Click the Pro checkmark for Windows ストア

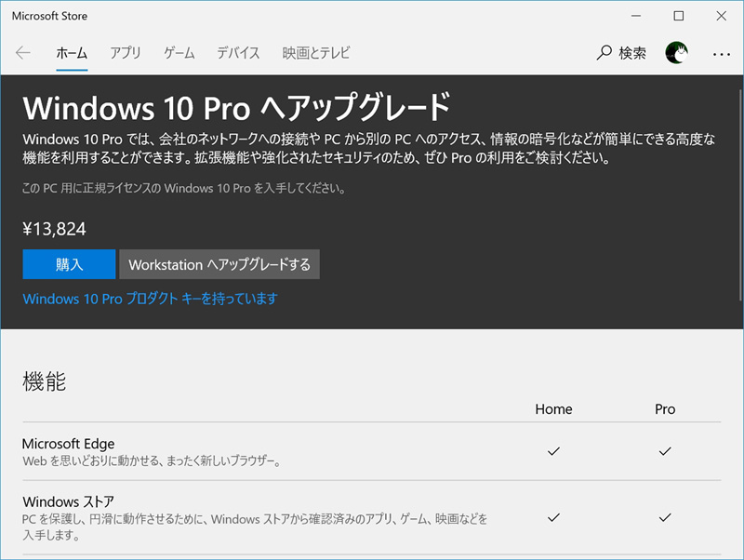pos(665,517)
